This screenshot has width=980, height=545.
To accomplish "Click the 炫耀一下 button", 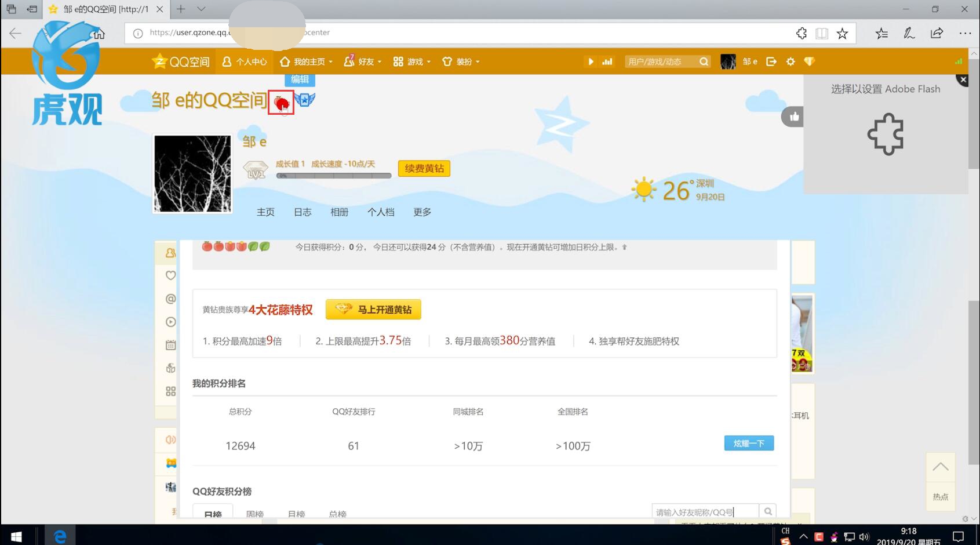I will coord(749,443).
